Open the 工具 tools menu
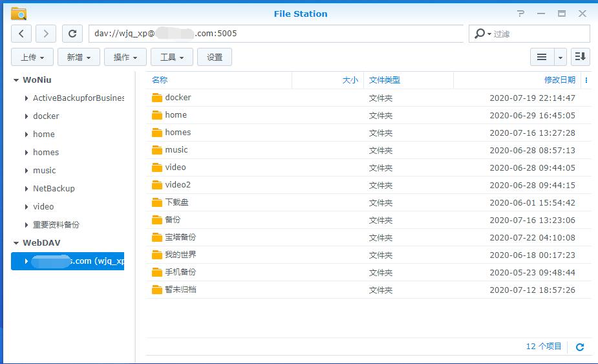 coord(172,57)
